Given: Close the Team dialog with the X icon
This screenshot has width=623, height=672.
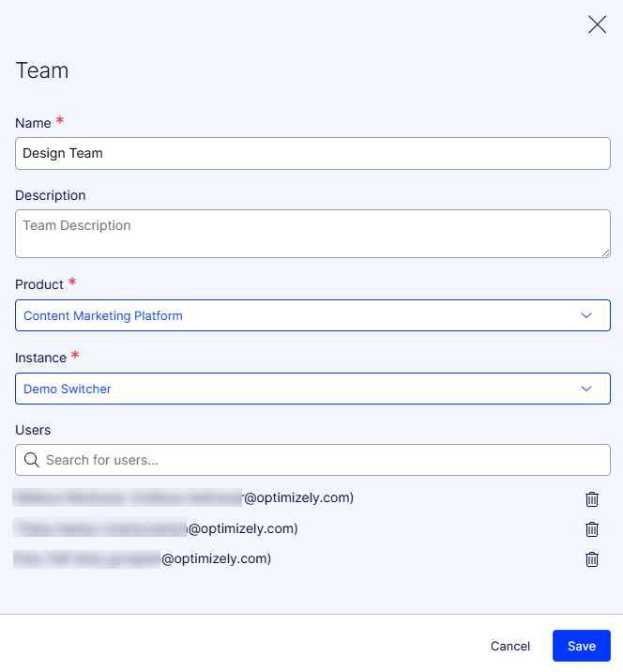Looking at the screenshot, I should (597, 25).
